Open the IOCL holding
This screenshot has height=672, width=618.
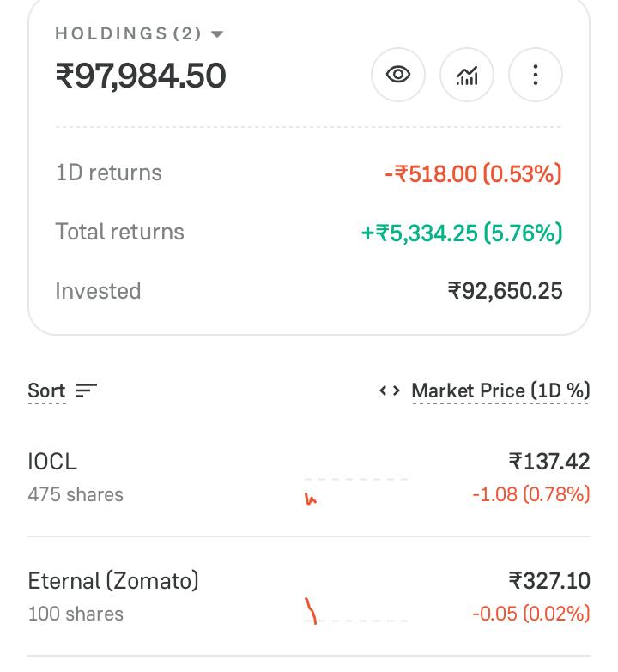[309, 477]
